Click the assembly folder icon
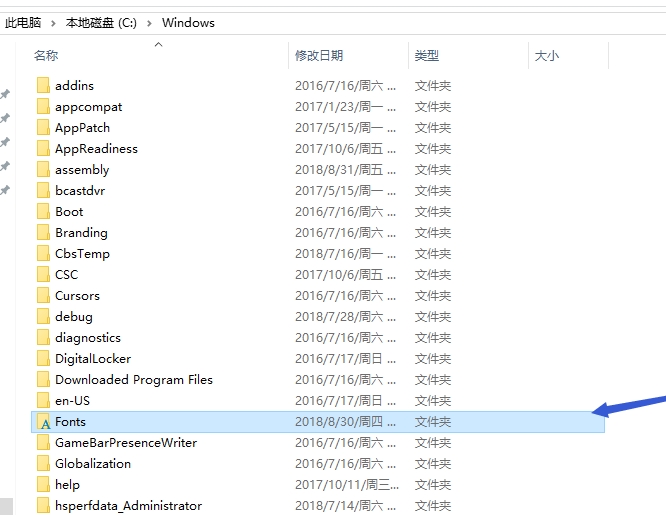This screenshot has width=666, height=515. (x=43, y=170)
